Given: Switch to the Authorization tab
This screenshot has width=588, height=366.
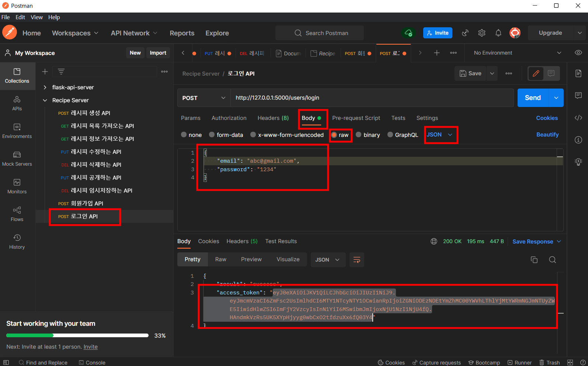Looking at the screenshot, I should [x=229, y=118].
